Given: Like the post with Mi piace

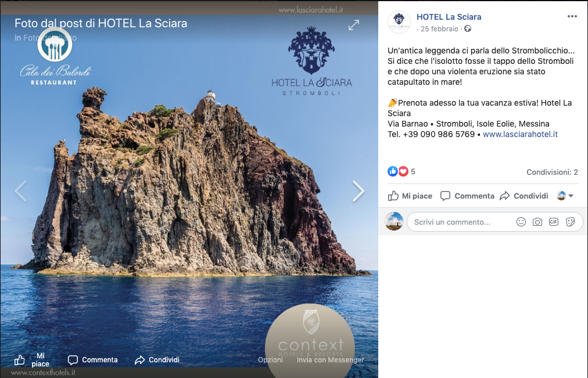Looking at the screenshot, I should point(410,196).
